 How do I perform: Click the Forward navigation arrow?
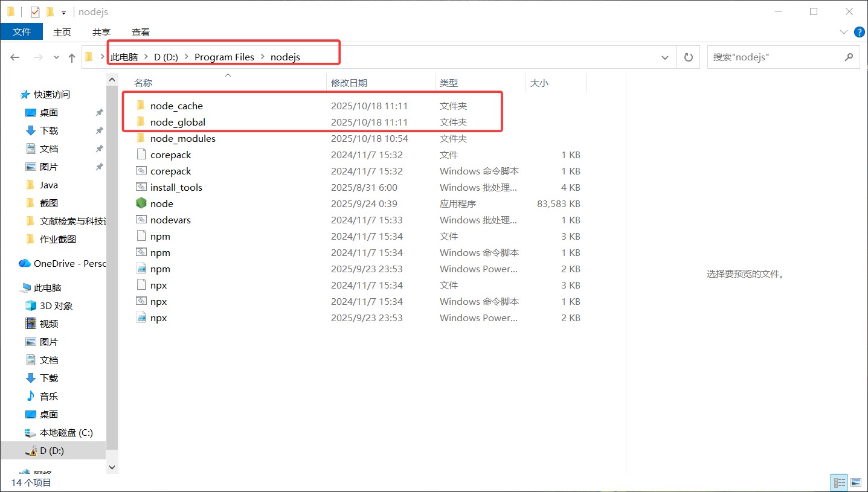(38, 57)
